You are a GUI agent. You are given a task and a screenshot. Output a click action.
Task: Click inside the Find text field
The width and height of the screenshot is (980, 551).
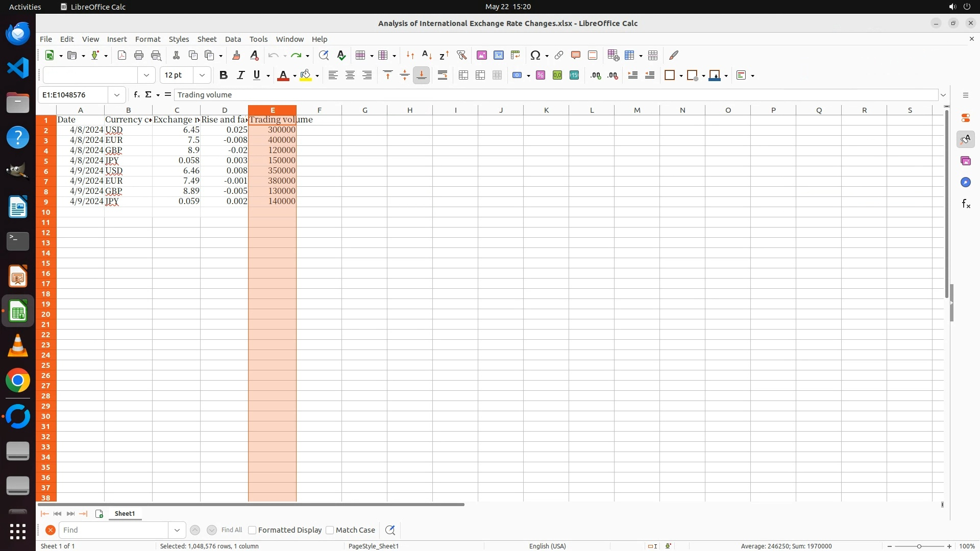[113, 530]
